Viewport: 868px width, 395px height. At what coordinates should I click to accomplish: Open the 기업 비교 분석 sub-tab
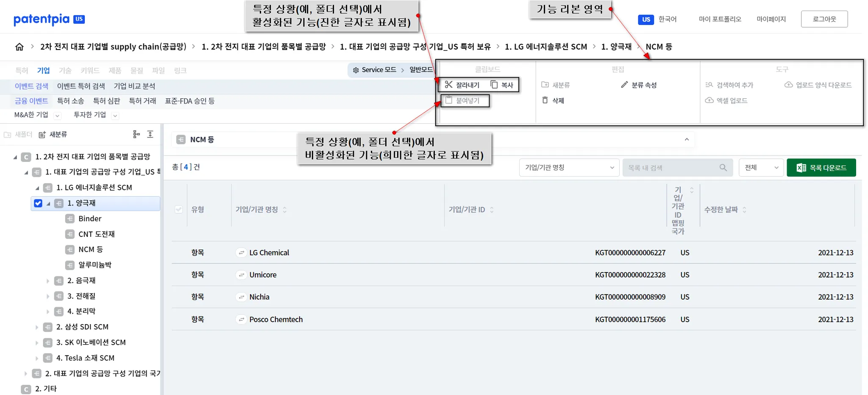click(x=134, y=86)
